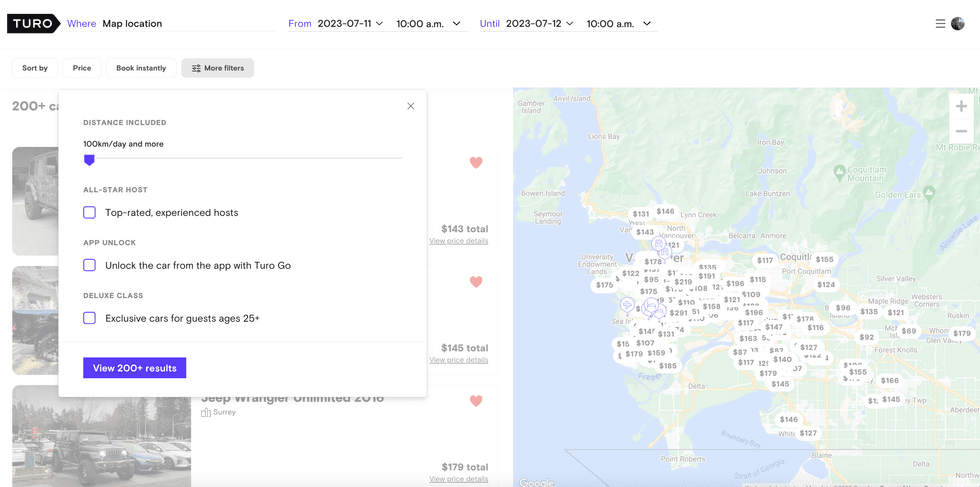
Task: Click the $185 price marker on map
Action: click(668, 365)
